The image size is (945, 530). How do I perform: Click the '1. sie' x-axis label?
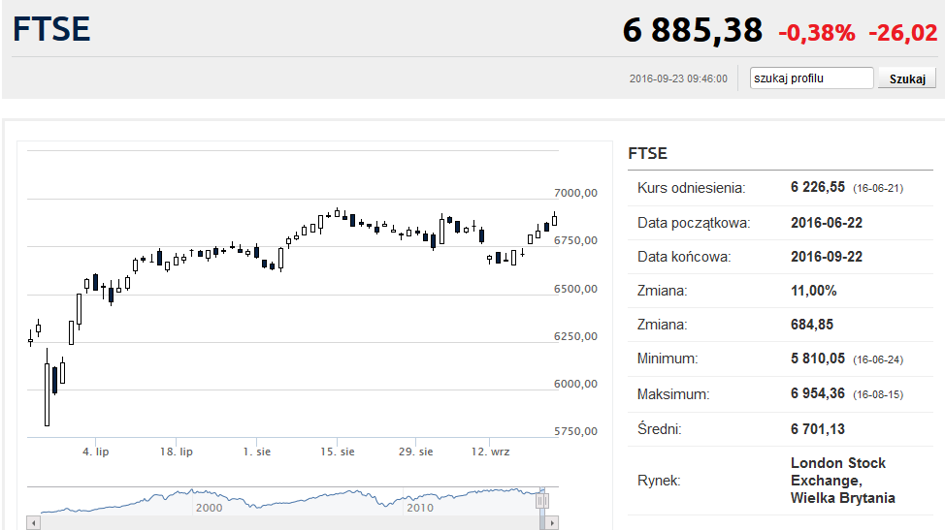coord(257,452)
